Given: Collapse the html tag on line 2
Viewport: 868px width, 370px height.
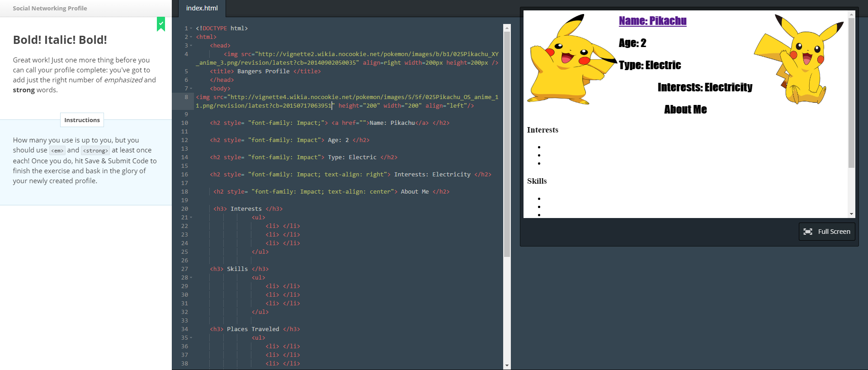Looking at the screenshot, I should (x=191, y=37).
